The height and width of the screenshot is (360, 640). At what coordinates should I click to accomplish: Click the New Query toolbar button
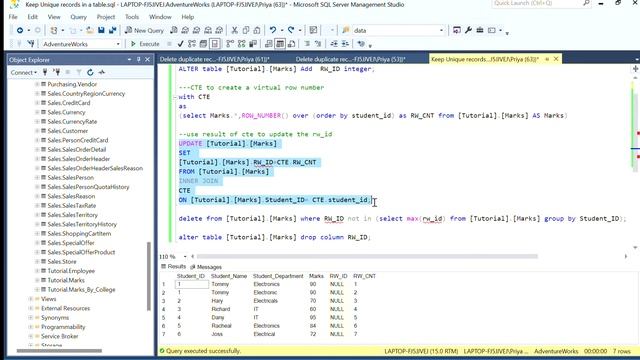[144, 30]
